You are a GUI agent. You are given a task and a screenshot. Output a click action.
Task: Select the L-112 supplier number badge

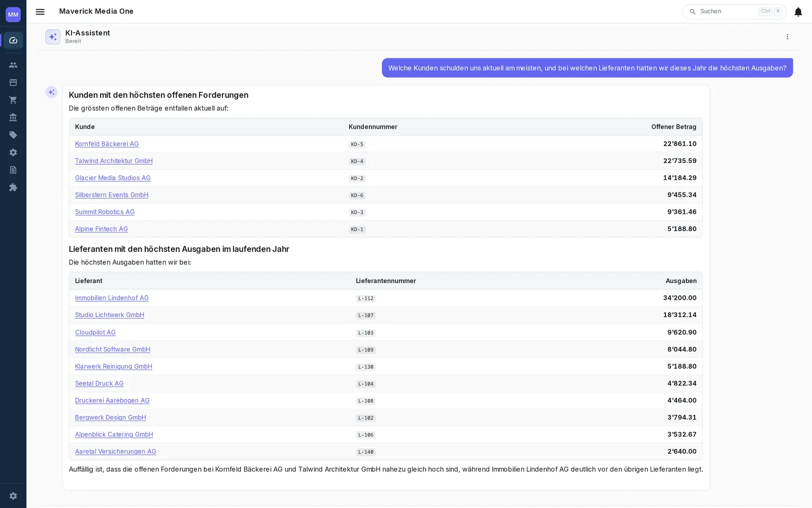coord(366,298)
